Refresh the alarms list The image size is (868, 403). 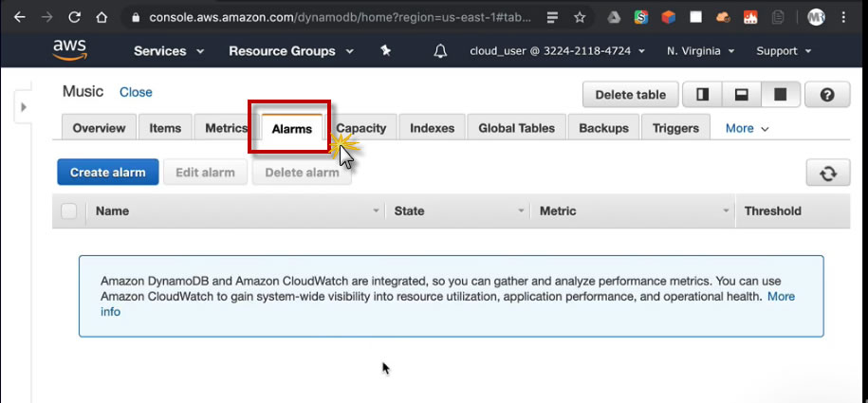pyautogui.click(x=828, y=173)
